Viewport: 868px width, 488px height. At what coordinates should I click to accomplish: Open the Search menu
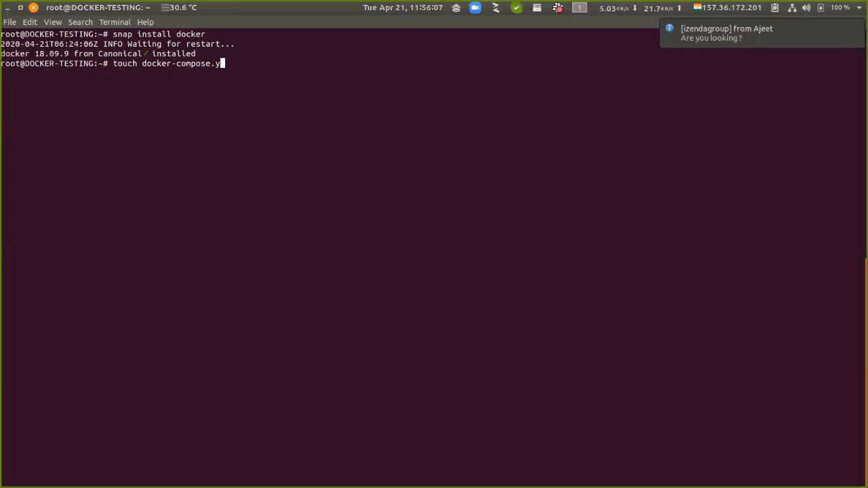[80, 22]
